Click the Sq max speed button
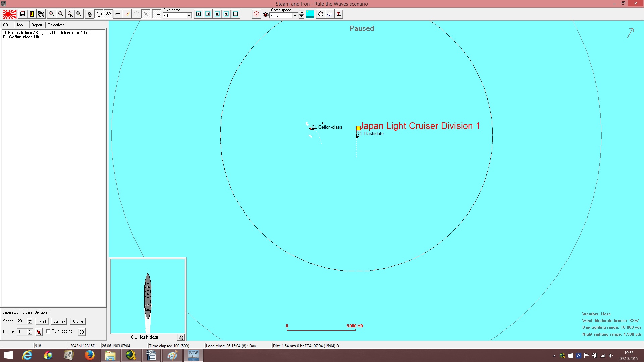The image size is (644, 362). coord(59,321)
